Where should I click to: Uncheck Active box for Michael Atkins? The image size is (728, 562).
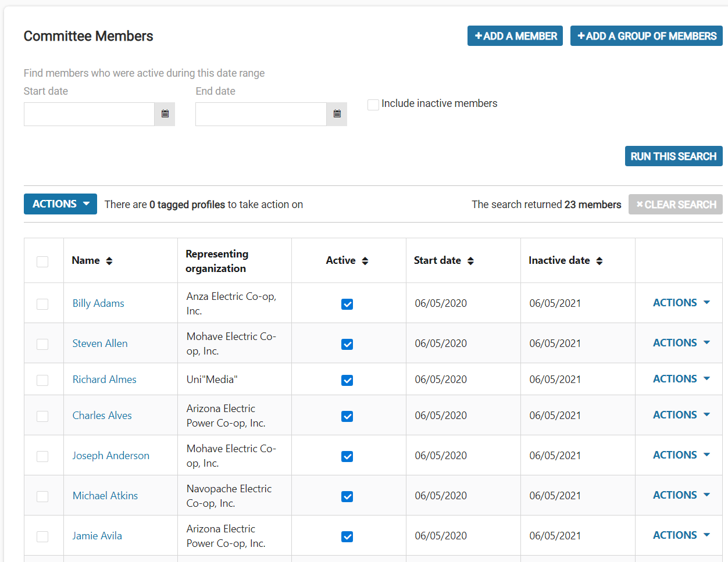click(x=347, y=496)
